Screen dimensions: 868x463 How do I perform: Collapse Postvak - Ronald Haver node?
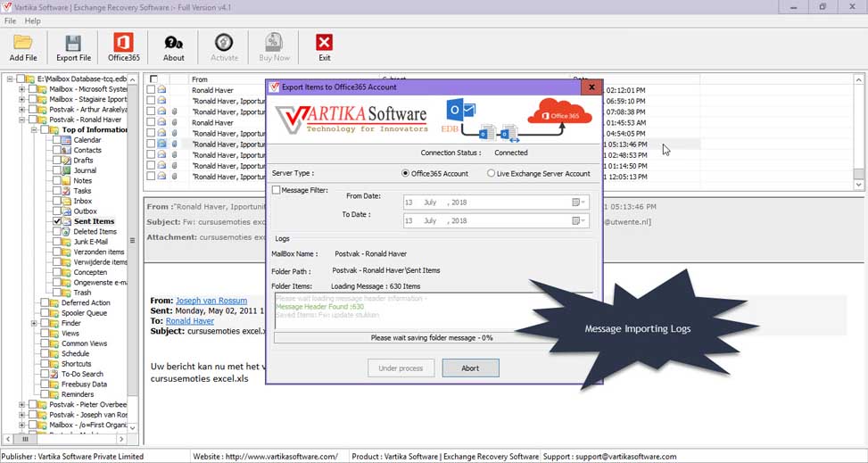pyautogui.click(x=22, y=120)
